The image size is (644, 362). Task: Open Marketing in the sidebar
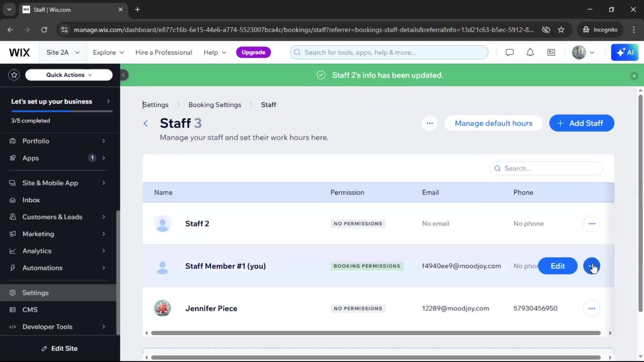click(58, 234)
